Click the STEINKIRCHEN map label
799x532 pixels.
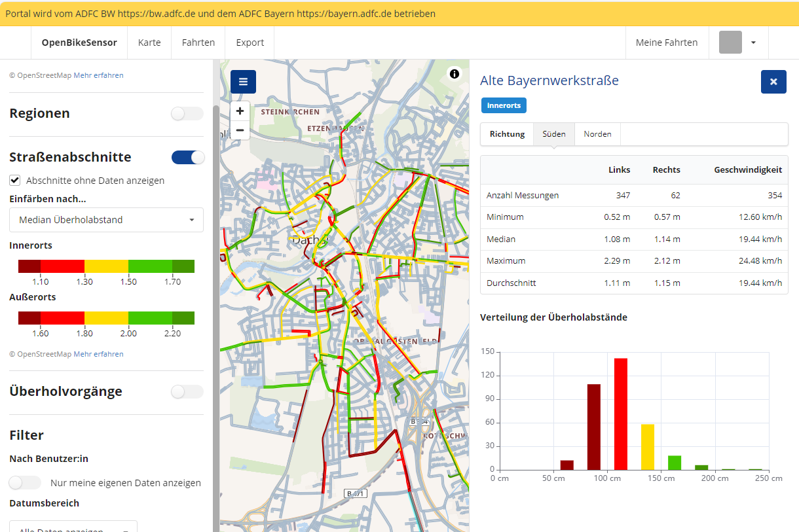coord(290,113)
